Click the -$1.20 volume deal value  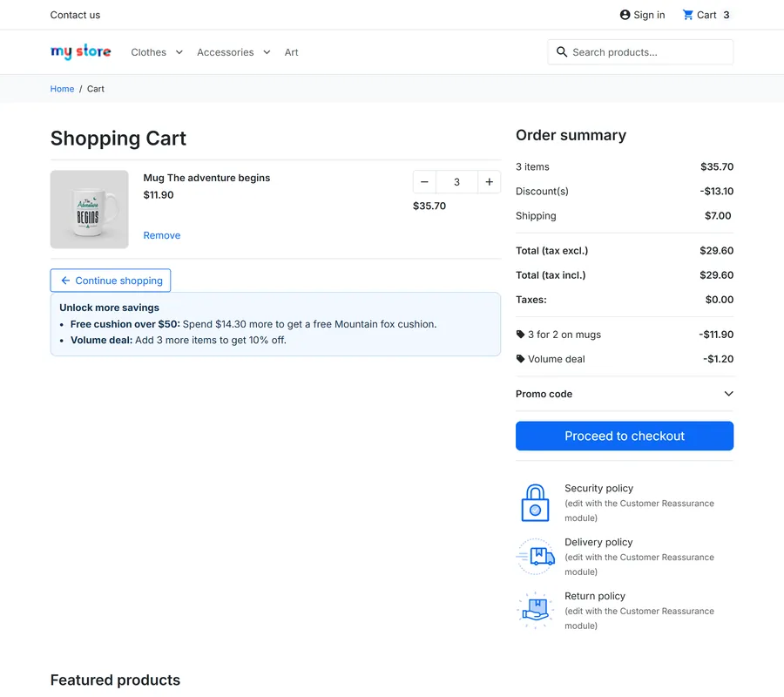tap(718, 359)
